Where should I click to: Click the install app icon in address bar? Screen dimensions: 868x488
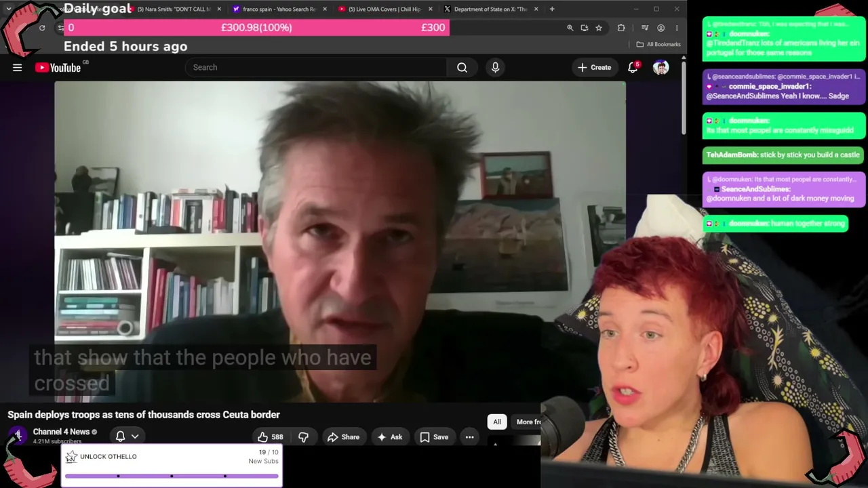click(x=584, y=28)
